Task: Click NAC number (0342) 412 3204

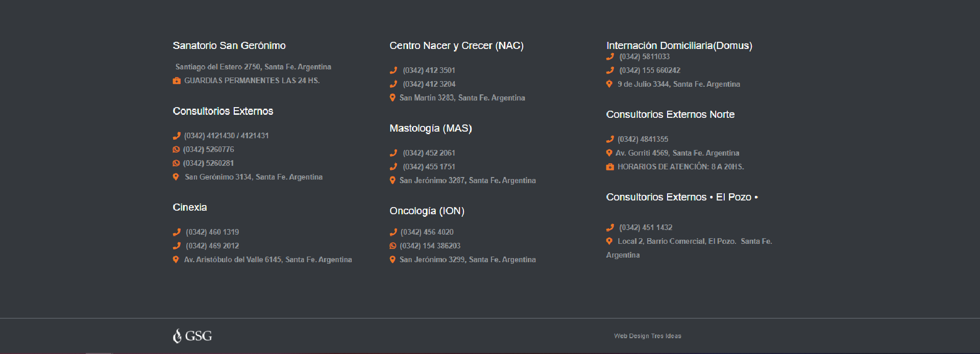Action: [x=429, y=84]
